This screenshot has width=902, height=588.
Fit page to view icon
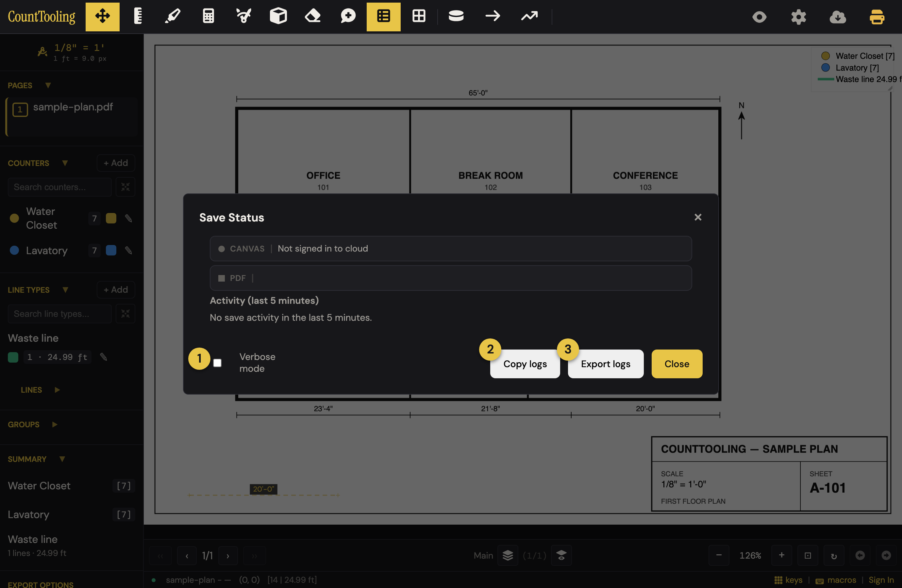pyautogui.click(x=808, y=555)
